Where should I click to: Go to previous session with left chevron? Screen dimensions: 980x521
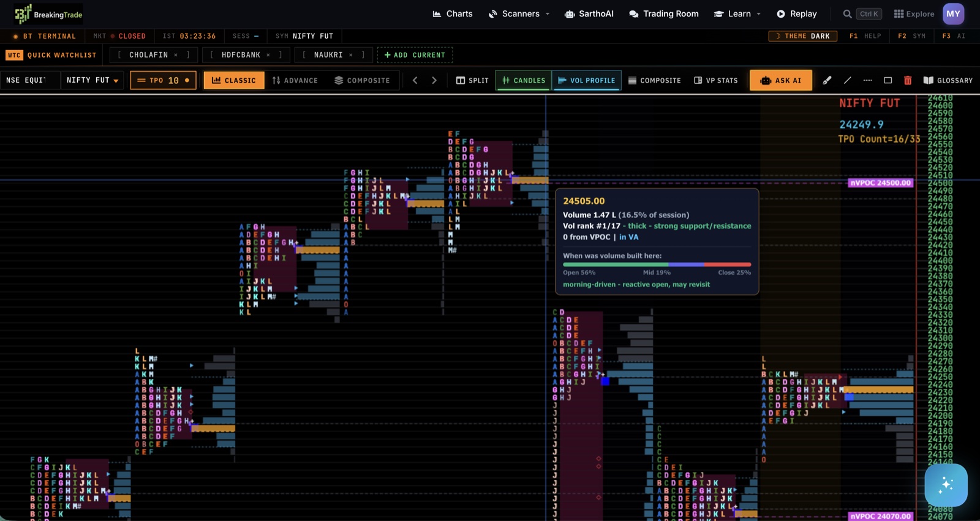click(x=415, y=80)
